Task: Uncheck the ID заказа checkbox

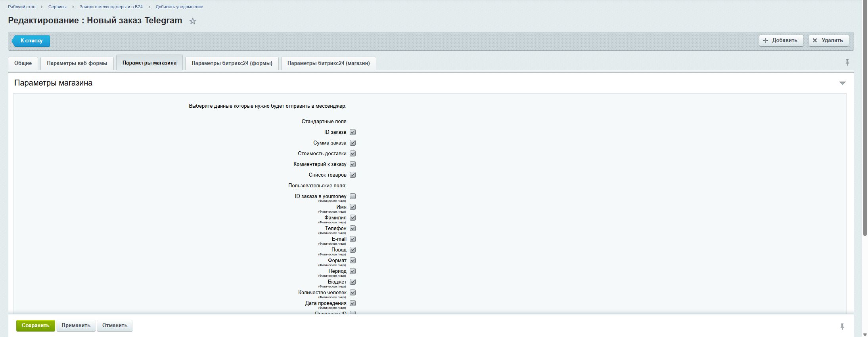Action: [353, 132]
